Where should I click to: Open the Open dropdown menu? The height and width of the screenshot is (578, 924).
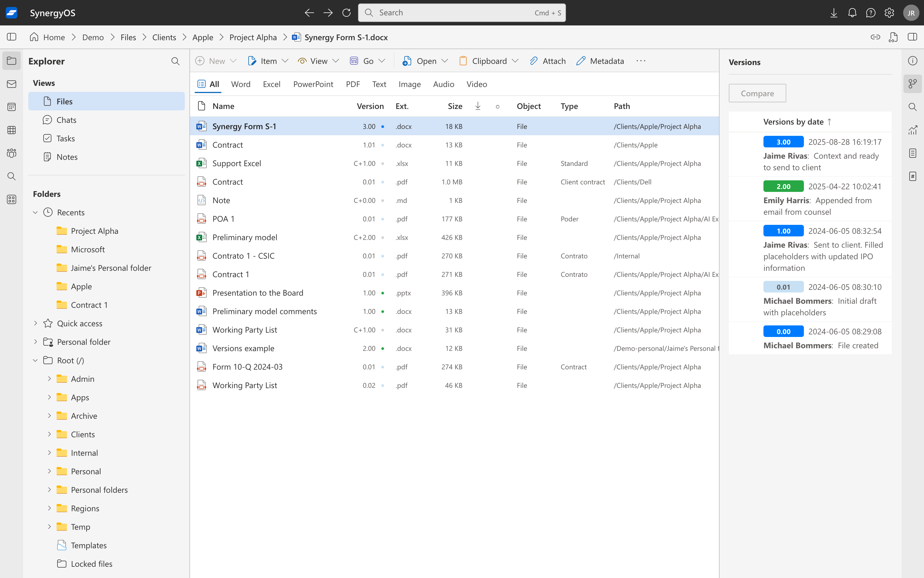[x=425, y=61]
